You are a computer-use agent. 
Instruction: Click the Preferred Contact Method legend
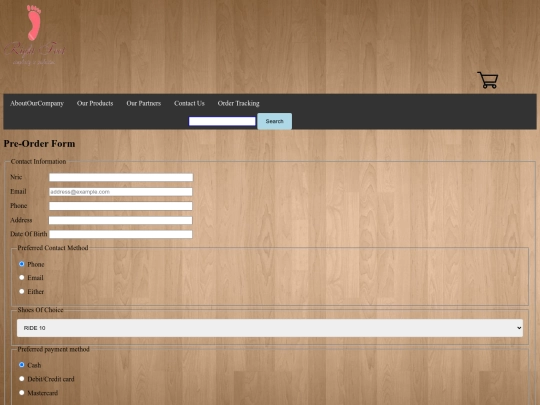(53, 248)
